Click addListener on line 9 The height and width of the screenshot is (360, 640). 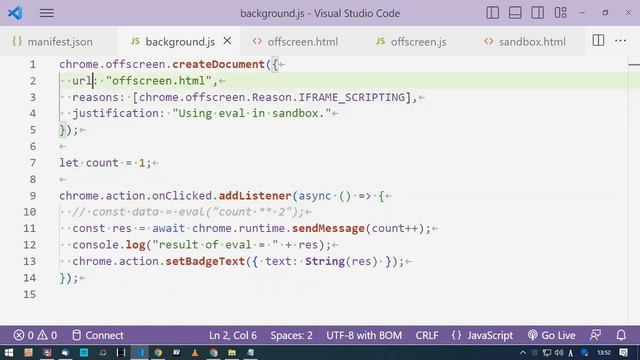(255, 196)
